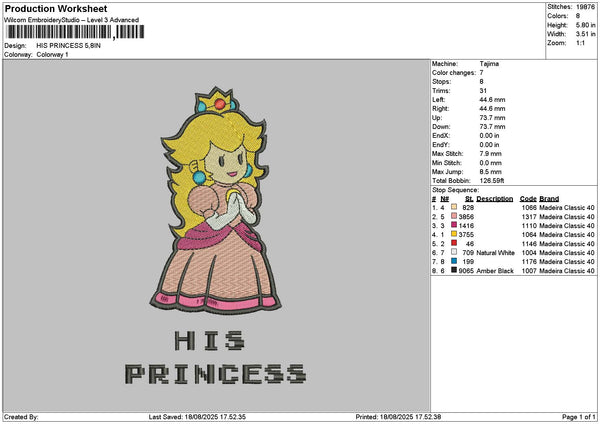Select thread code 1146
Screen dimensions: 600x424
click(529, 243)
